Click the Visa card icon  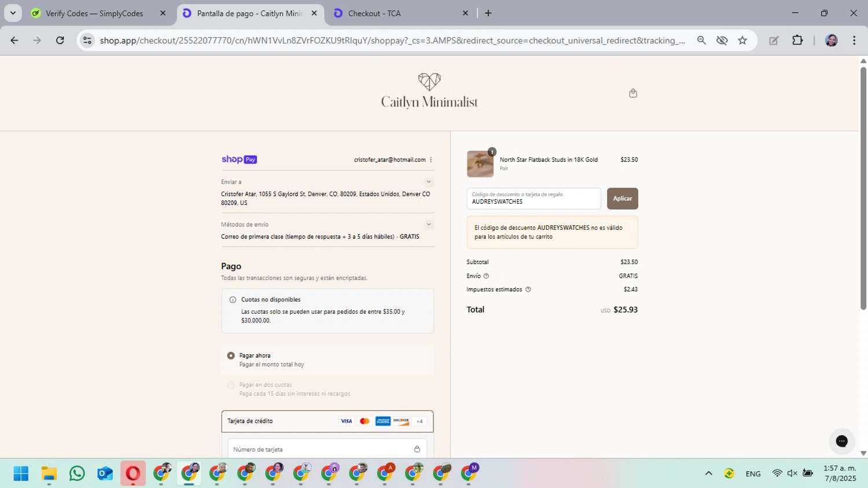click(x=346, y=421)
